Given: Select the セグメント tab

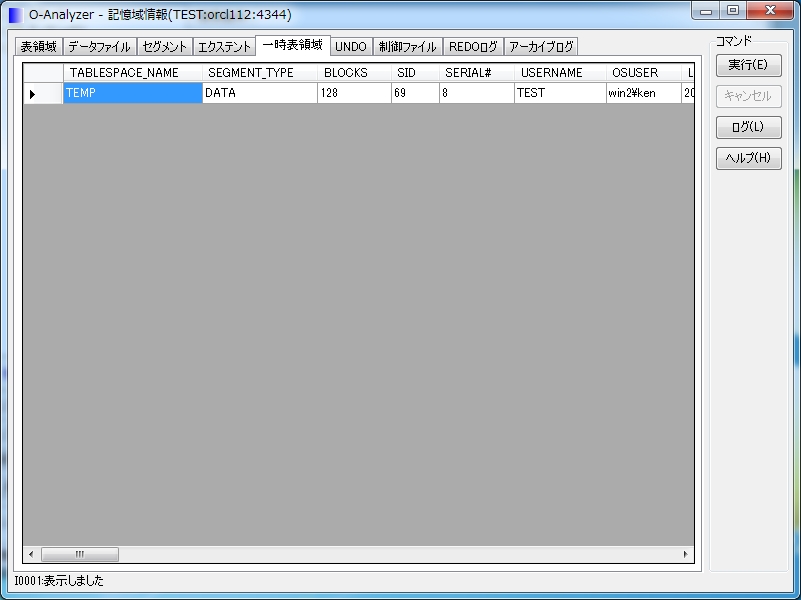Looking at the screenshot, I should tap(164, 47).
